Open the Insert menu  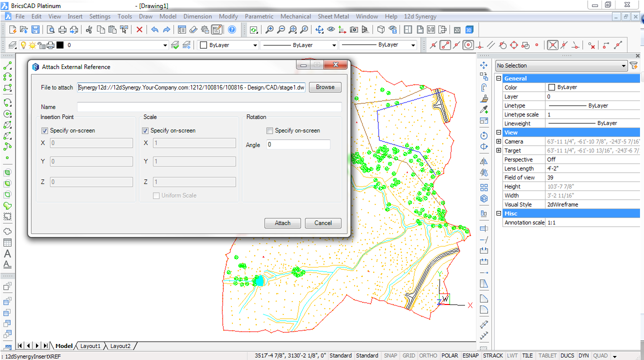point(75,16)
